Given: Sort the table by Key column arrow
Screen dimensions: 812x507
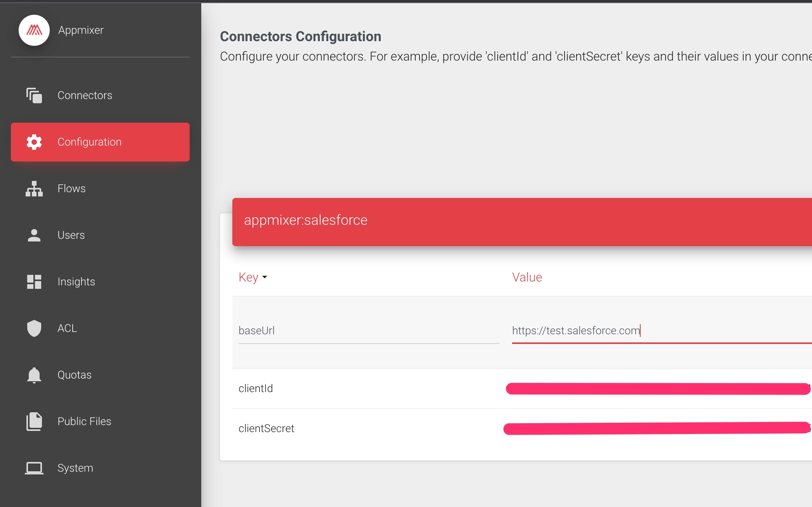Looking at the screenshot, I should [265, 277].
